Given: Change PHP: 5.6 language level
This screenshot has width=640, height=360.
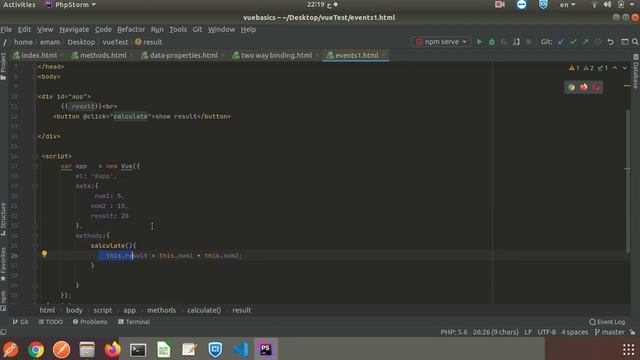Looking at the screenshot, I should coord(454,332).
